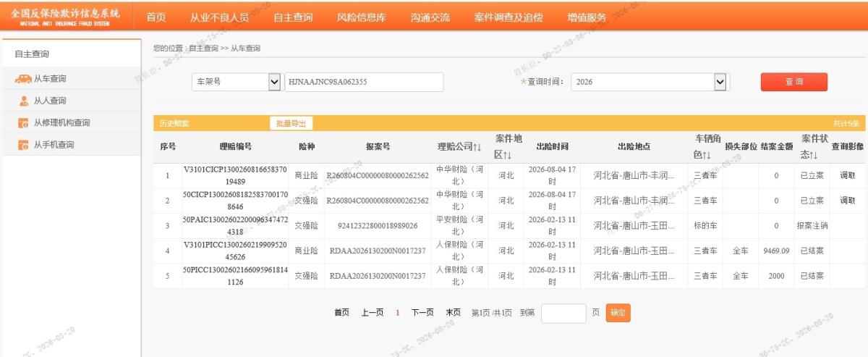
Task: Open the 增值服务 menu
Action: click(x=587, y=17)
